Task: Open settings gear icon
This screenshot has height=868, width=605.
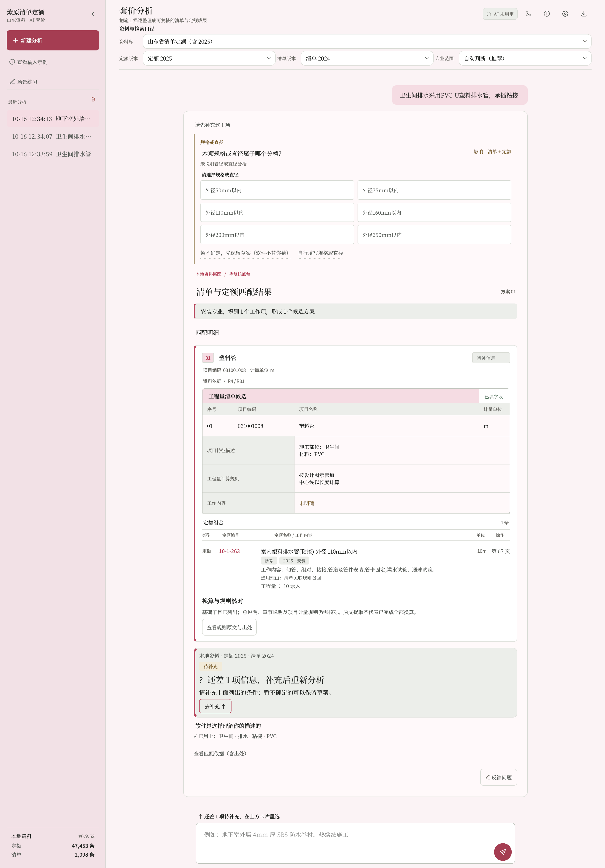Action: click(565, 14)
